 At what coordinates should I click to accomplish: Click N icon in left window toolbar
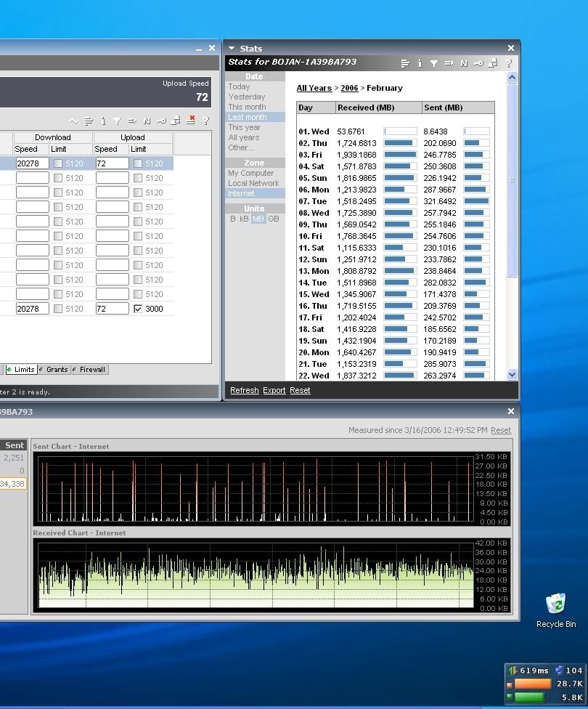(147, 121)
